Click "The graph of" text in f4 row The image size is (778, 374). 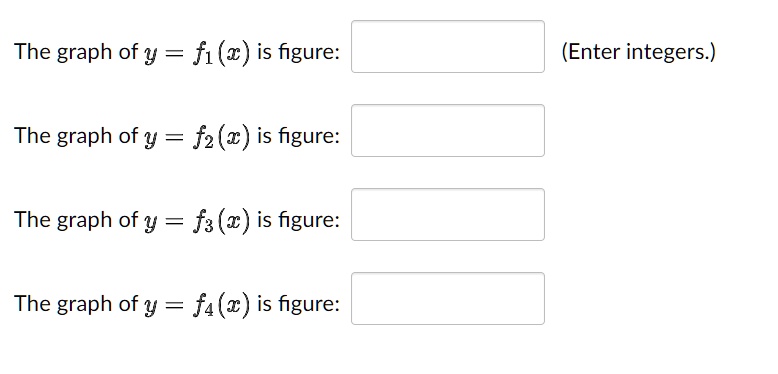76,304
